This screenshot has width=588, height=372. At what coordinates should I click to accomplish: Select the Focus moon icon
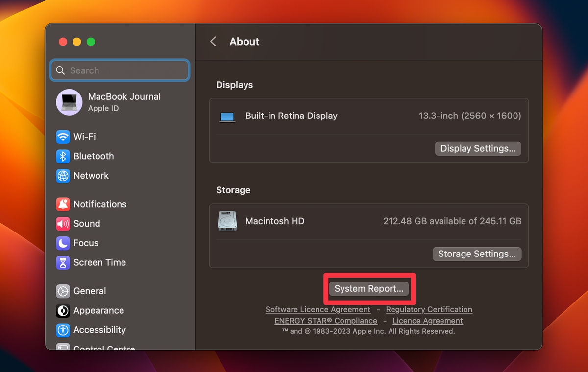[63, 243]
